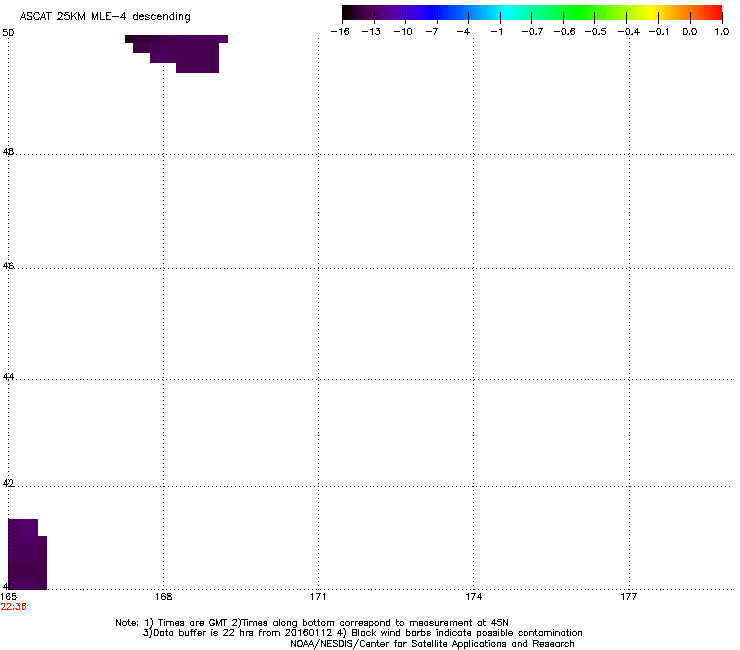This screenshot has width=740, height=650.
Task: Click the colorbar label -0.4
Action: pos(629,32)
